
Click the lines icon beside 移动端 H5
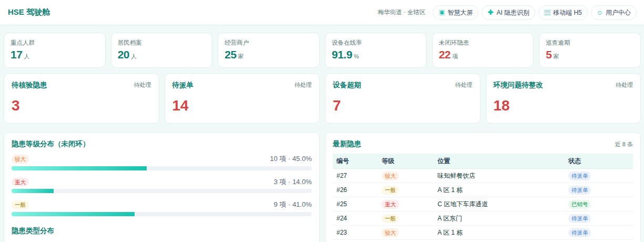click(x=547, y=13)
